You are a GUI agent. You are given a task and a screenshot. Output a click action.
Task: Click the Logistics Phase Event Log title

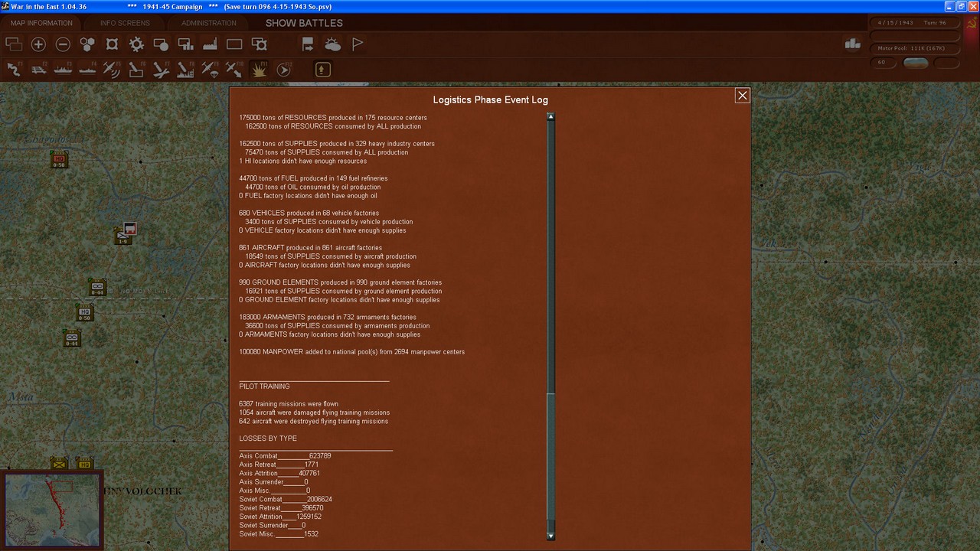[x=491, y=99]
